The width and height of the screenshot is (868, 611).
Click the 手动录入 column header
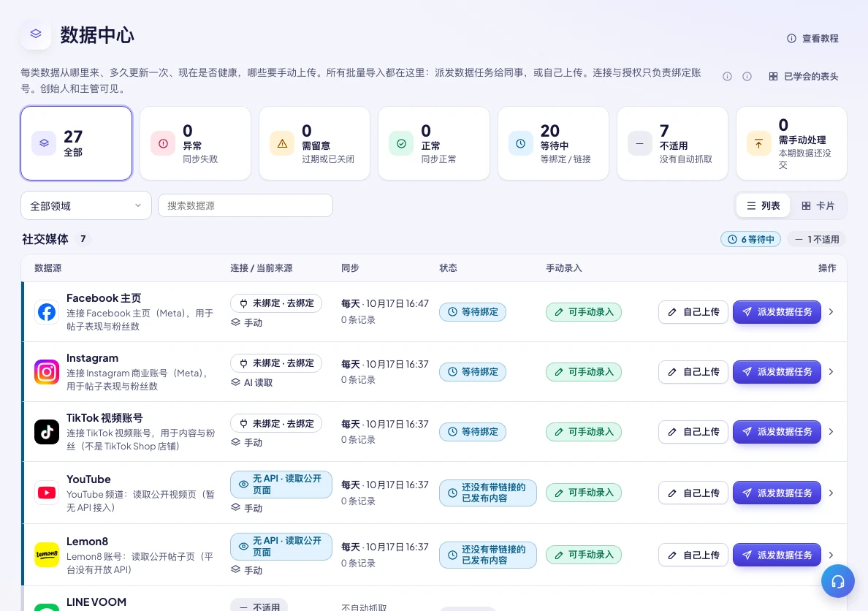[564, 268]
